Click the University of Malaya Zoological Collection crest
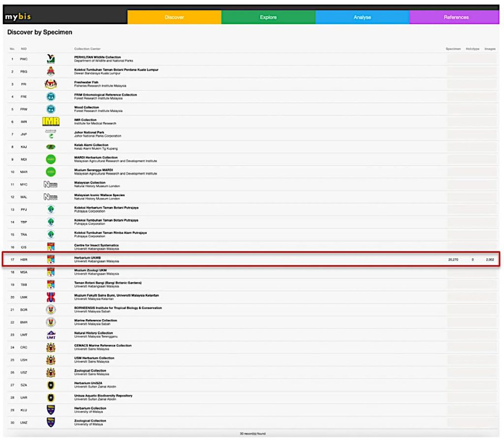 pos(51,422)
